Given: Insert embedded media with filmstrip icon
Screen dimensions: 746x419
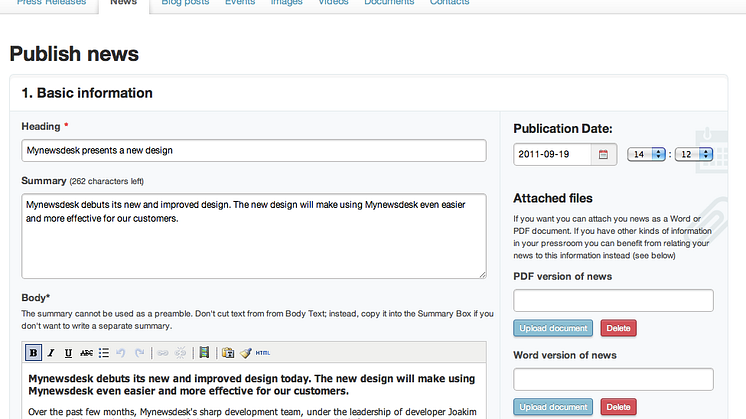Looking at the screenshot, I should [204, 352].
